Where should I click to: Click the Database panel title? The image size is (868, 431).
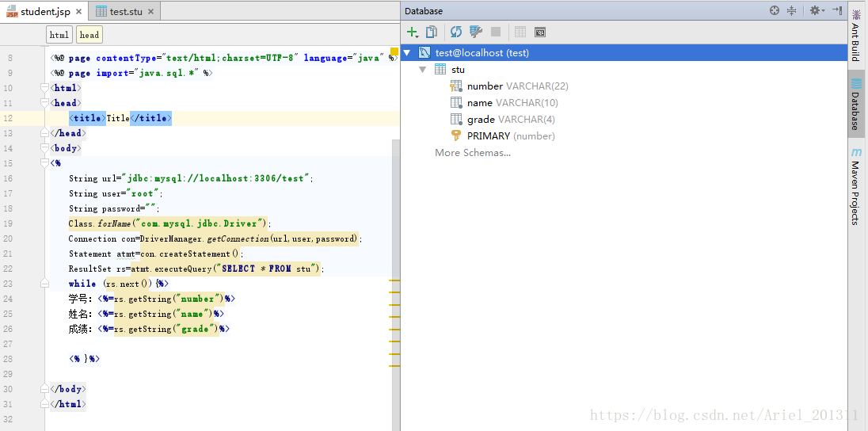point(424,11)
